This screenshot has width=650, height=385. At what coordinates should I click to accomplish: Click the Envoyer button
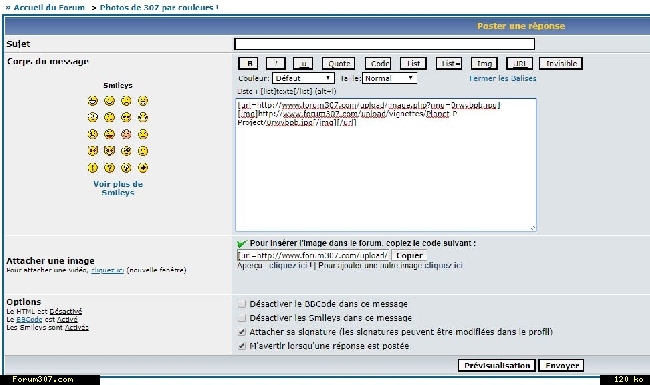[561, 366]
